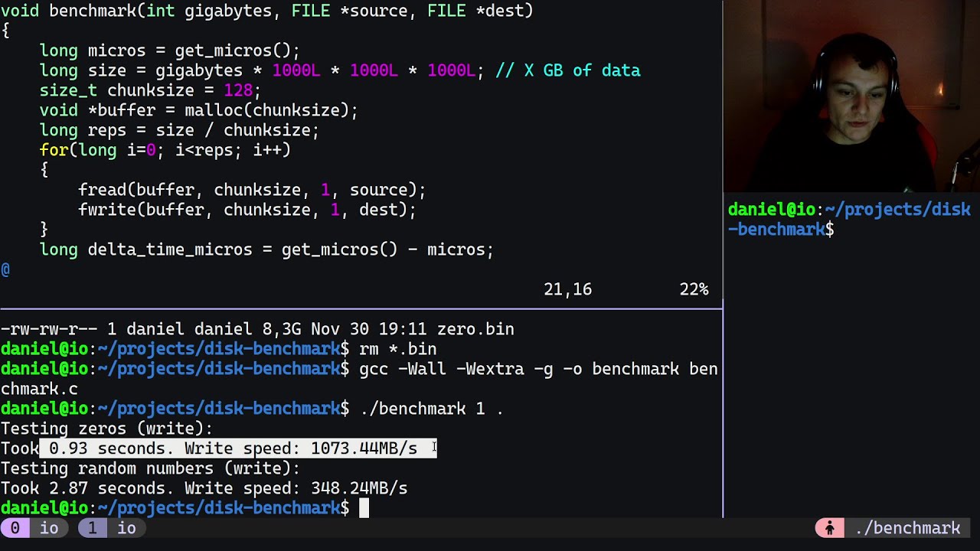Viewport: 980px width, 551px height.
Task: Click the person icon in status bar
Action: [829, 528]
